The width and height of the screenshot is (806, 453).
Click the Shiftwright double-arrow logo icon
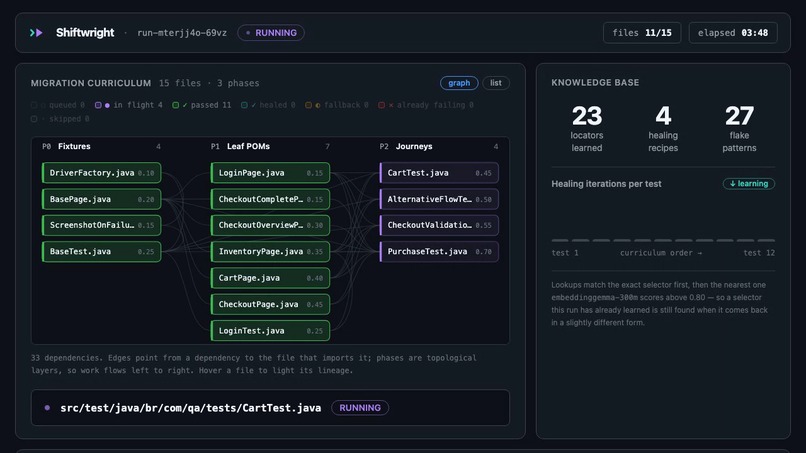tap(36, 33)
